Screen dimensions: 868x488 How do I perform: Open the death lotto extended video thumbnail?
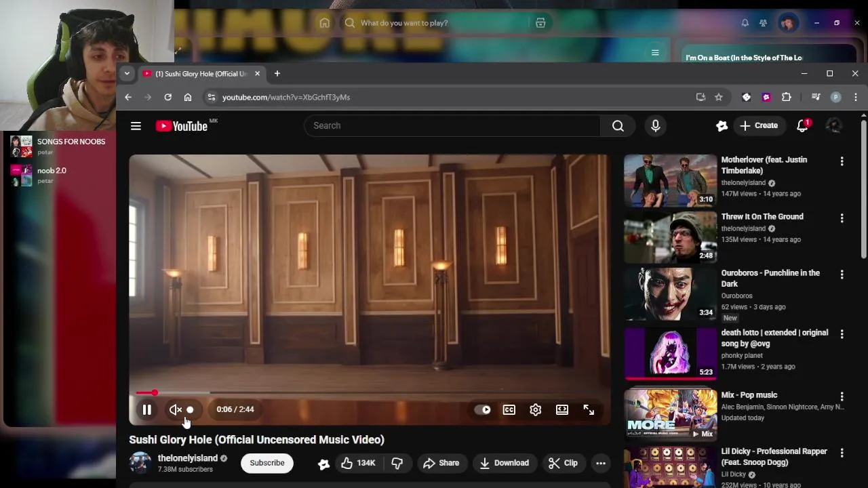click(x=670, y=352)
